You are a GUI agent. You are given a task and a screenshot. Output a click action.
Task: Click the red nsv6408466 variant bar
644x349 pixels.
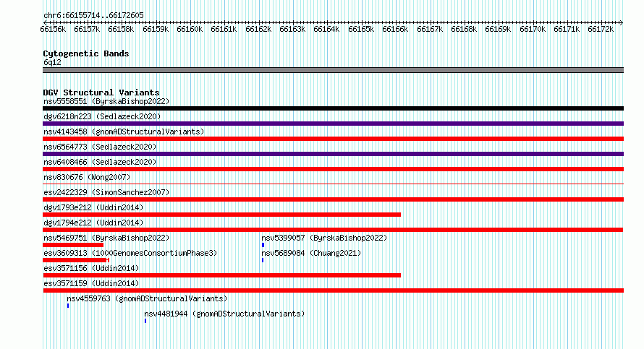tap(333, 169)
